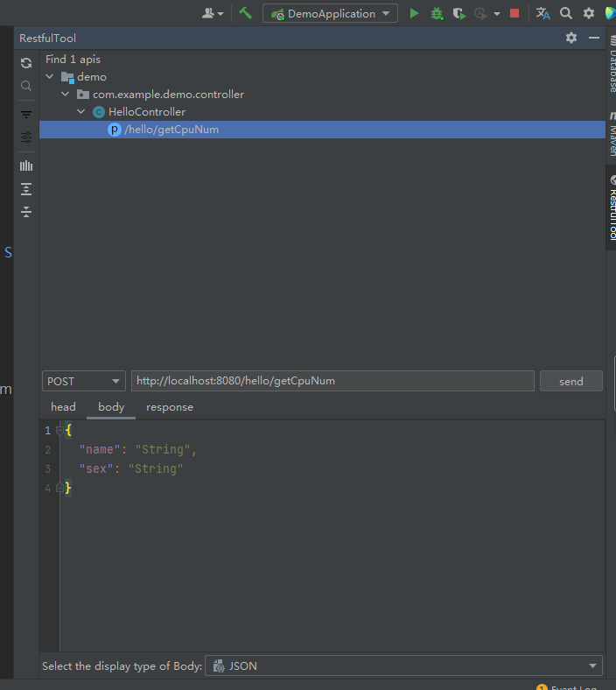
Task: Click the P method icon for /hello/getCpuNum
Action: [x=115, y=130]
